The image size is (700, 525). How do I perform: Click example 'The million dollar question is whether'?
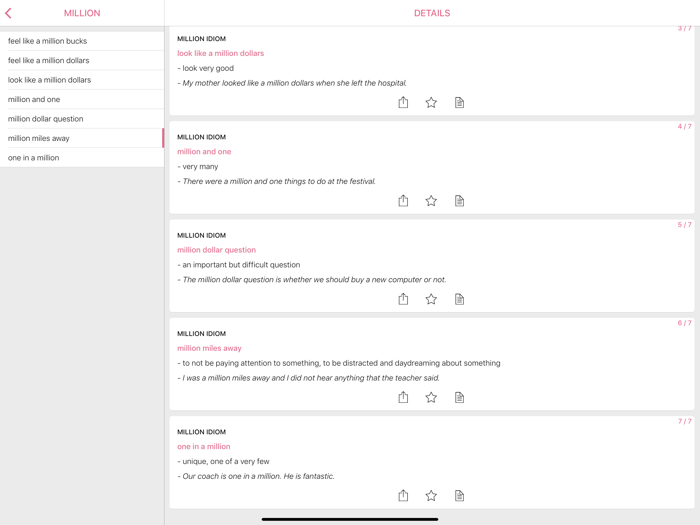312,279
